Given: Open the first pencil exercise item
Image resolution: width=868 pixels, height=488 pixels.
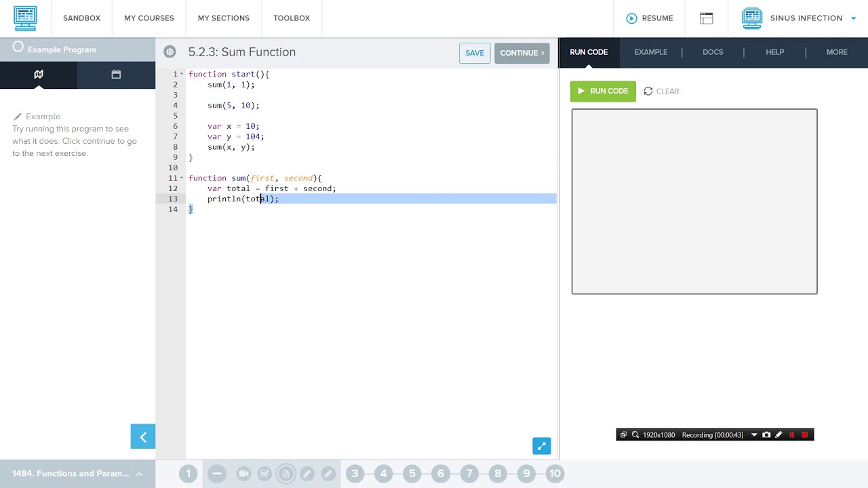Looking at the screenshot, I should (x=307, y=474).
